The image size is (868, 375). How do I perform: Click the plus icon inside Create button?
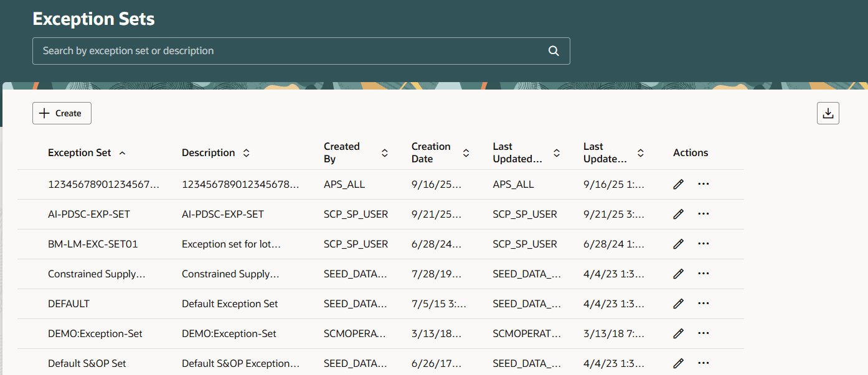pos(44,113)
